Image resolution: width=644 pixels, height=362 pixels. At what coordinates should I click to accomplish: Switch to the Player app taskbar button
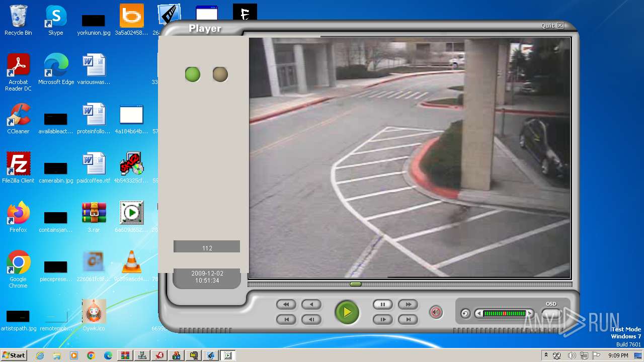point(228,355)
